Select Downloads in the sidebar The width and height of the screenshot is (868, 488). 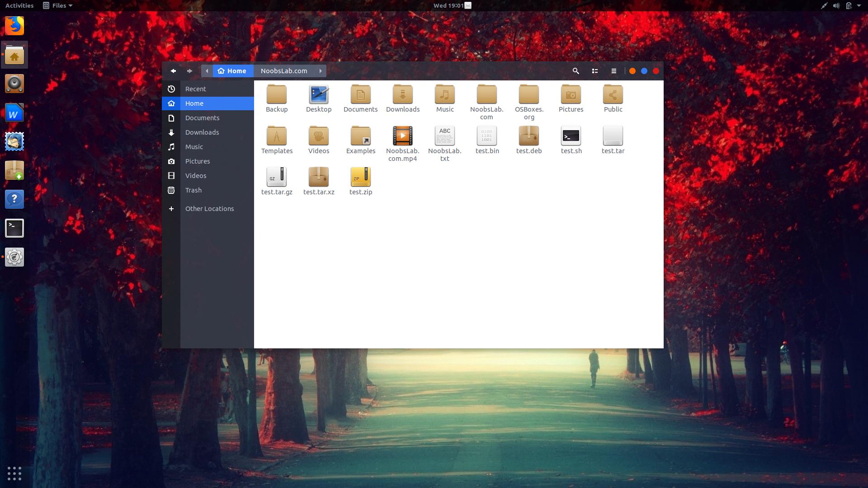pos(202,132)
